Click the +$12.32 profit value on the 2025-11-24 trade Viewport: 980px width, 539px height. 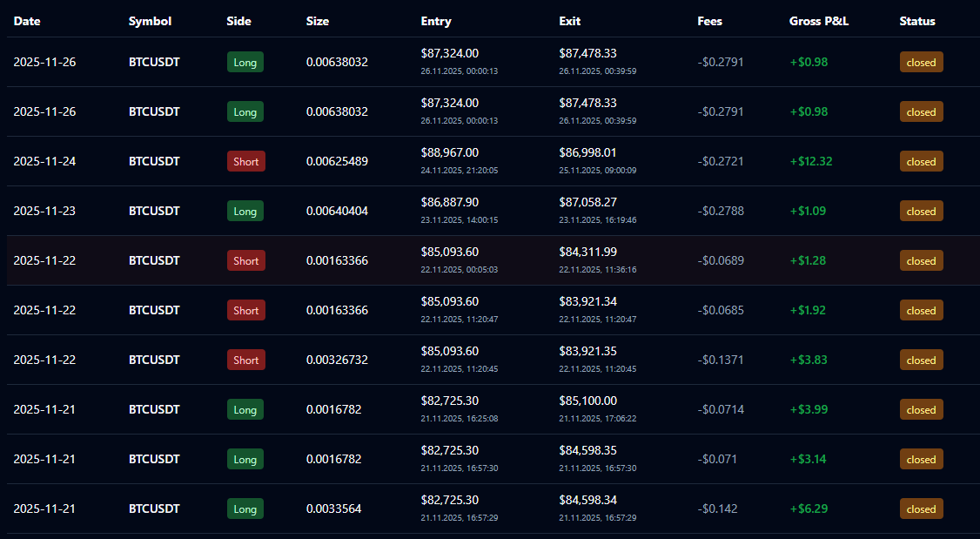811,161
